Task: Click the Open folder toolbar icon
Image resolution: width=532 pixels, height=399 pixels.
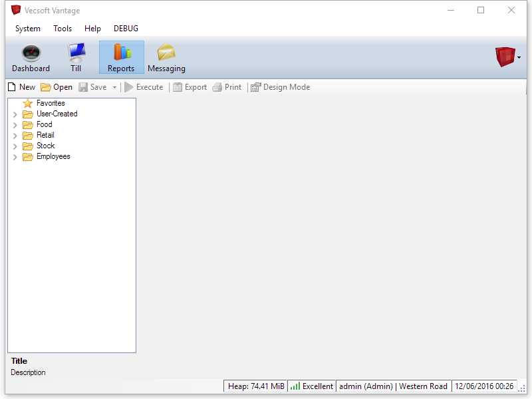Action: 46,87
